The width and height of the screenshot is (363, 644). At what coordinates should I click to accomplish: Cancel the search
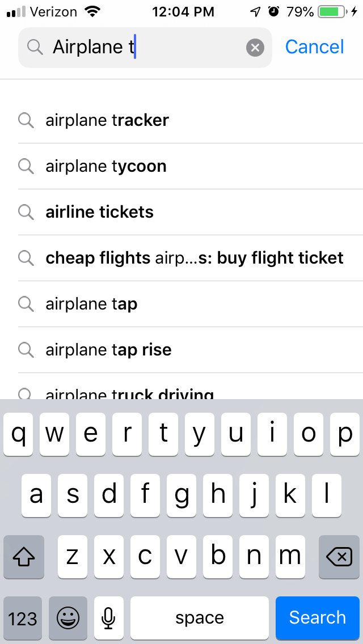pos(314,47)
